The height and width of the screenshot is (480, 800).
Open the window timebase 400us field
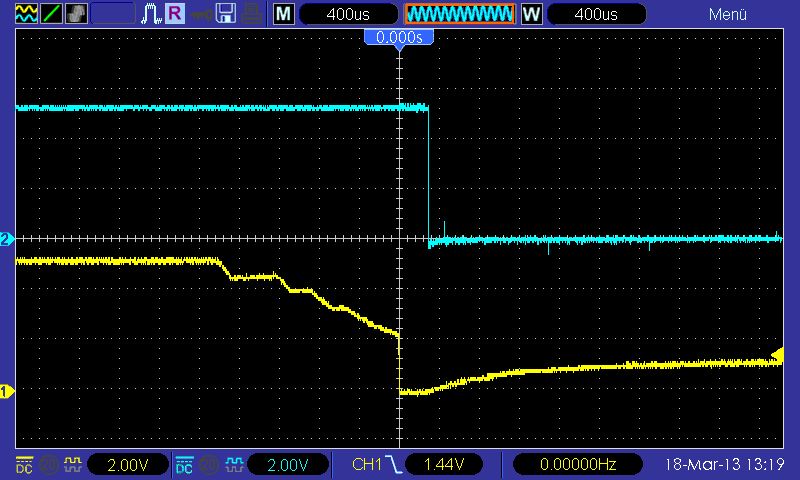tap(596, 14)
